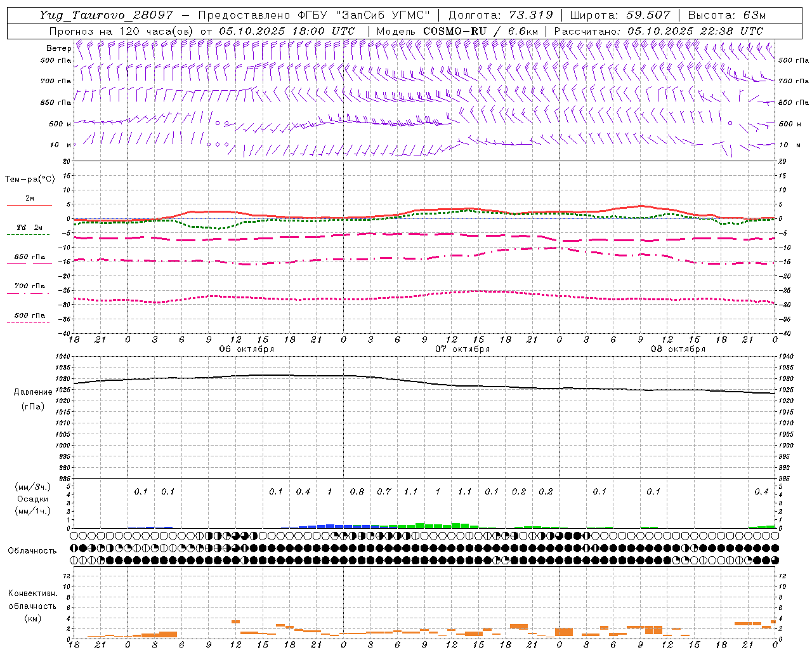Screen dimensions: 812x650
Task: Click the Тем-ра(°C) axis title
Action: pos(30,180)
